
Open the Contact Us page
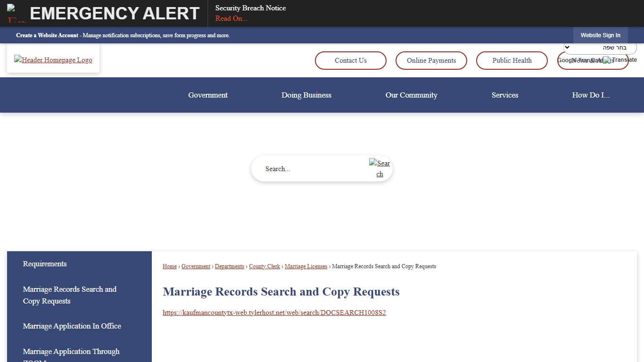[x=350, y=60]
